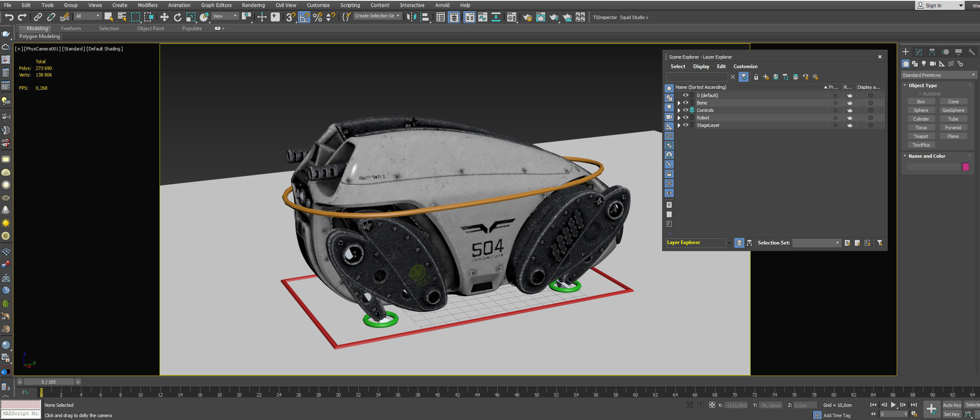The image size is (980, 420).
Task: Hide the Controls layer via eye icon
Action: pos(686,110)
